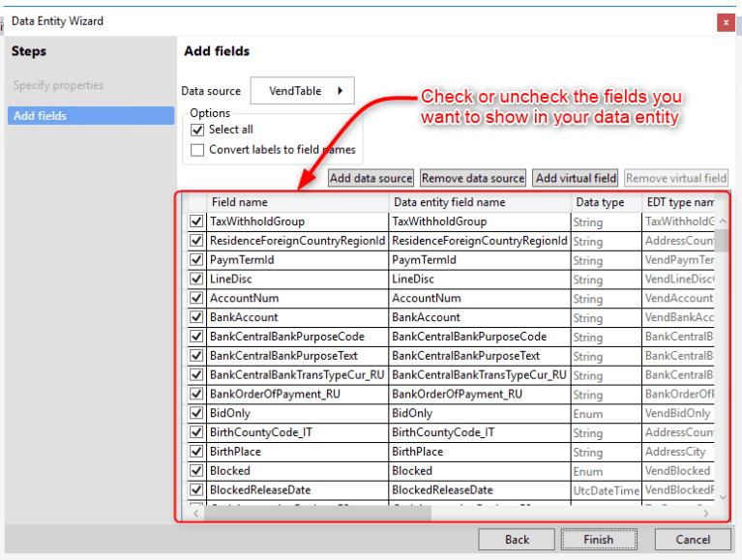Uncheck the AccountNum field checkbox
Screen dimensions: 742x560
coord(196,298)
